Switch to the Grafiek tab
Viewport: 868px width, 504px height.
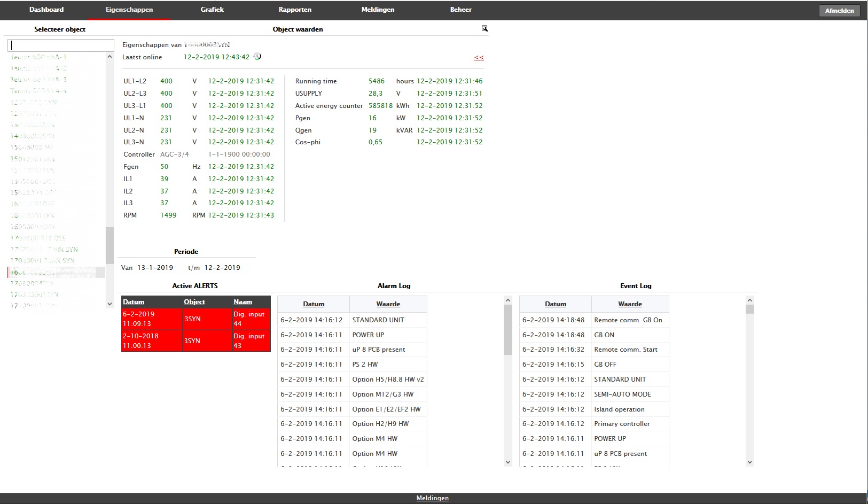(212, 9)
